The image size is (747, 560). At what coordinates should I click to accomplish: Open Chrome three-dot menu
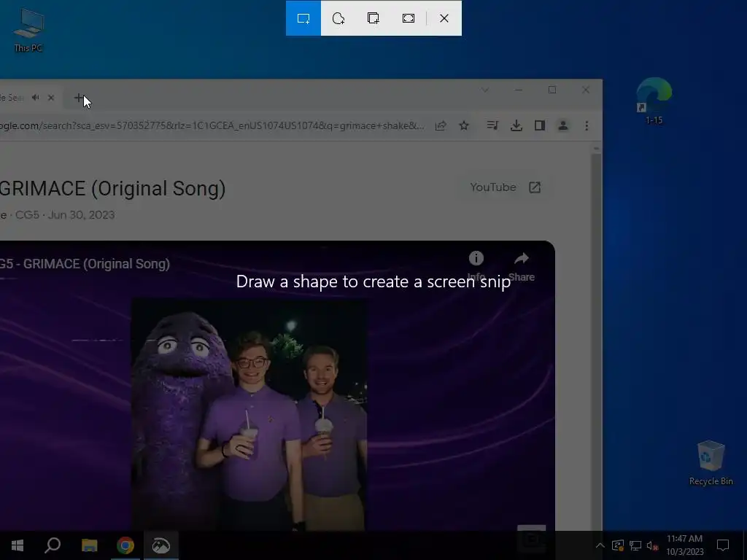point(587,125)
